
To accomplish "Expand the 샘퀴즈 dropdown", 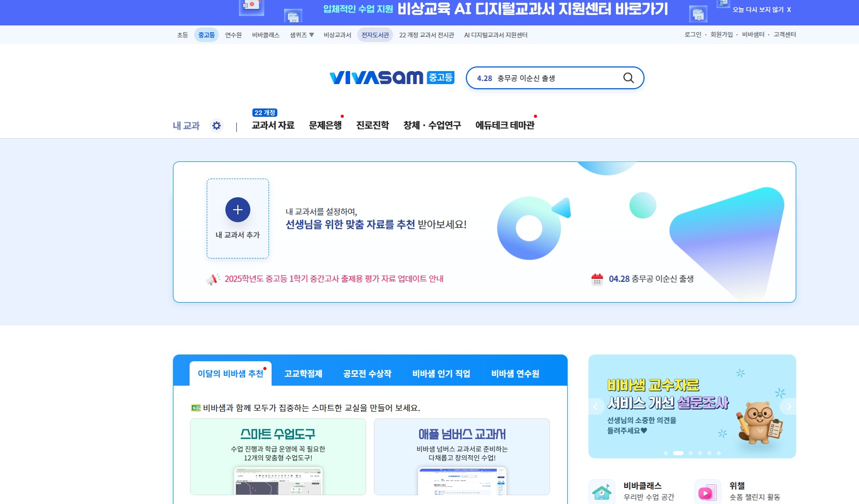I will (302, 35).
